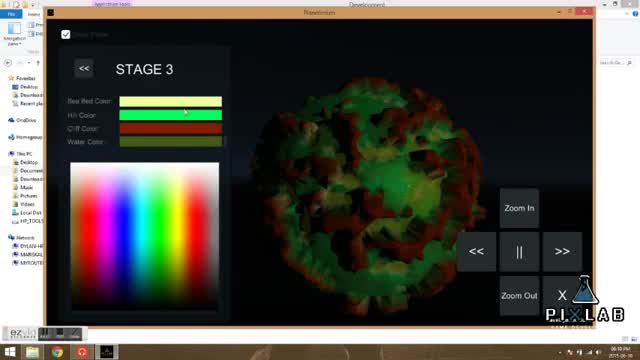Image resolution: width=640 pixels, height=360 pixels.
Task: Select the olive Water Color swatch
Action: (x=171, y=142)
